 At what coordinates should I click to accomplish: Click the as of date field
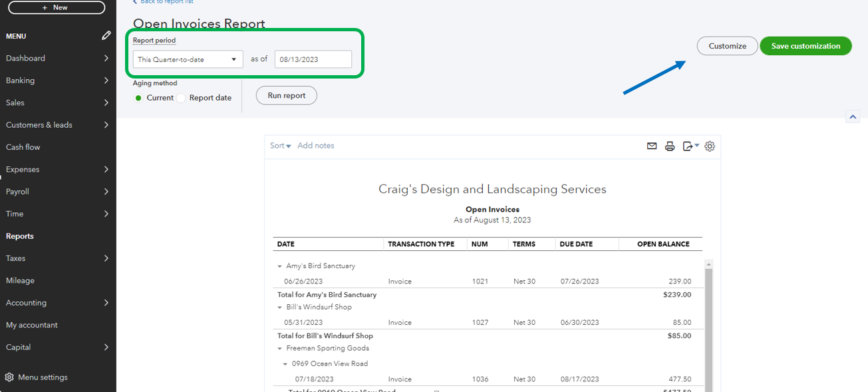(x=313, y=59)
